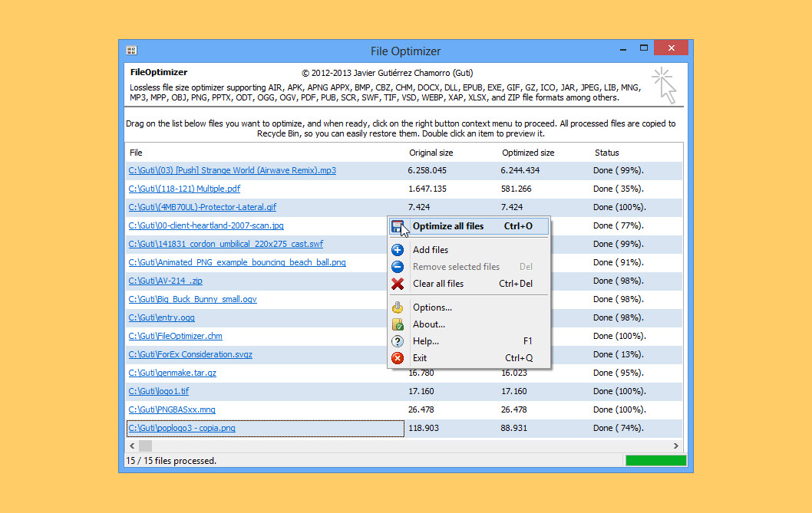Click the green progress bar
The height and width of the screenshot is (513, 812).
[x=655, y=460]
